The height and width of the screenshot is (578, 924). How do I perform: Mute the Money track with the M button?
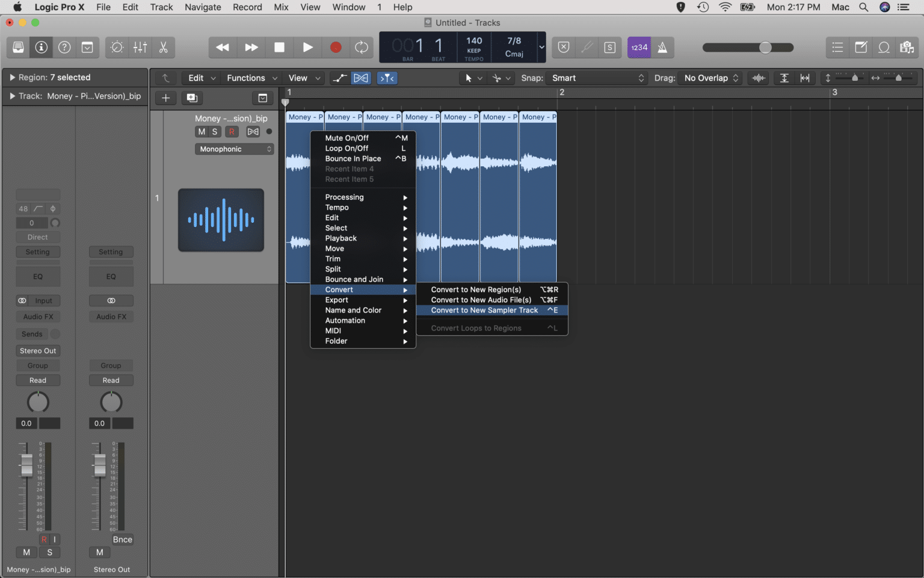(x=202, y=131)
